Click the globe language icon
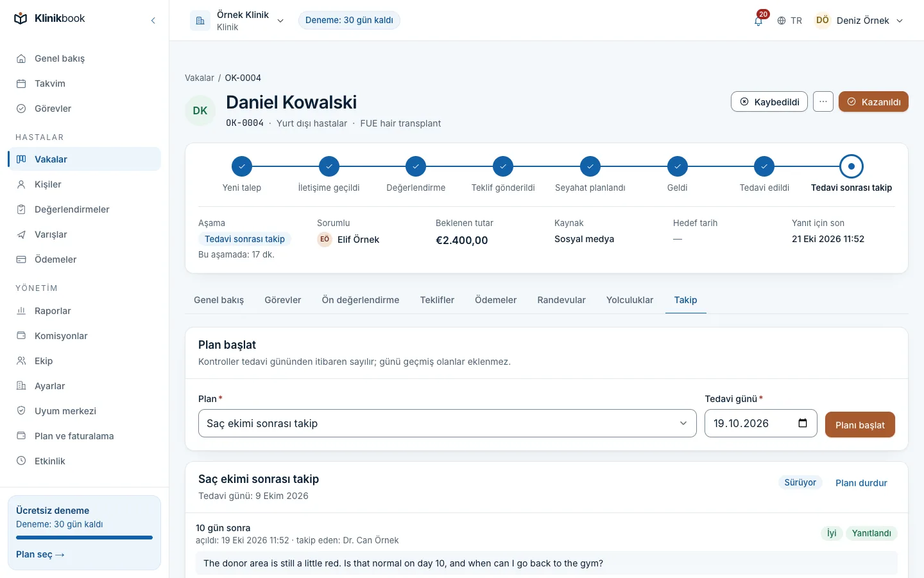This screenshot has height=578, width=924. tap(782, 21)
